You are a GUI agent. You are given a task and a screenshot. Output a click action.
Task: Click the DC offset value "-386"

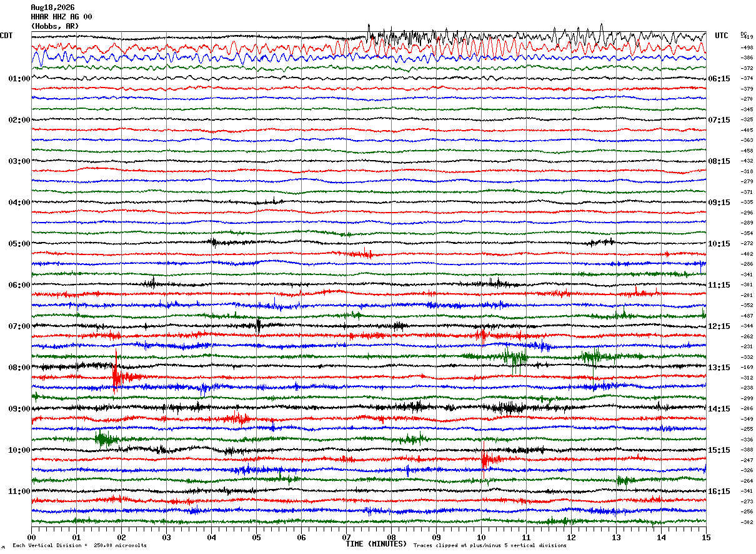pyautogui.click(x=747, y=58)
